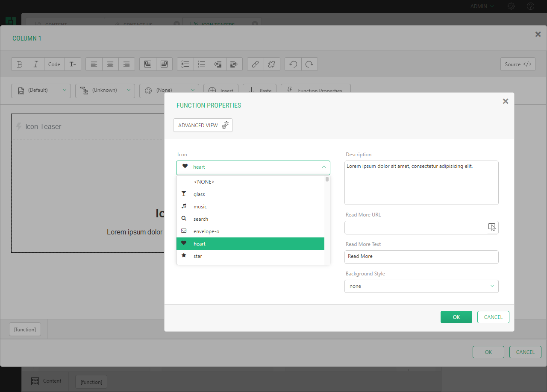This screenshot has height=392, width=547.
Task: Open the (Default) format dropdown
Action: coord(41,91)
